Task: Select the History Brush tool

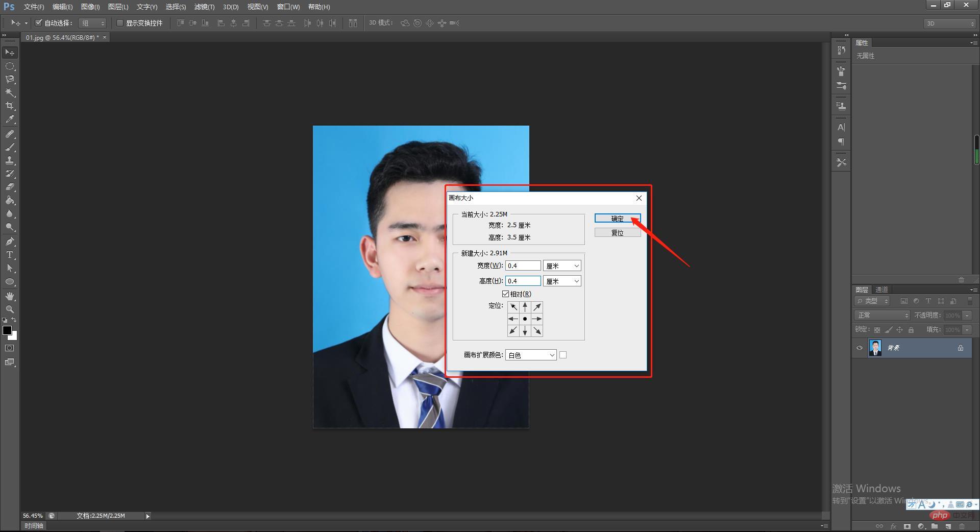Action: click(x=10, y=174)
